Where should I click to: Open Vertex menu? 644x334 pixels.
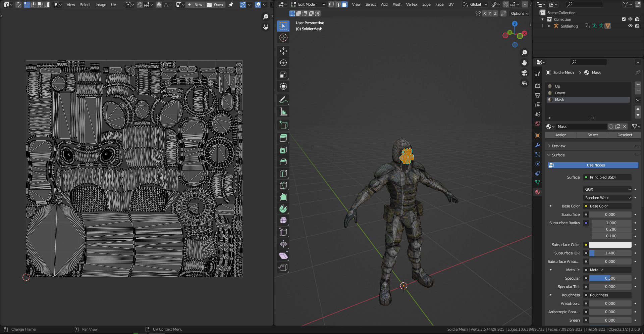(x=412, y=4)
